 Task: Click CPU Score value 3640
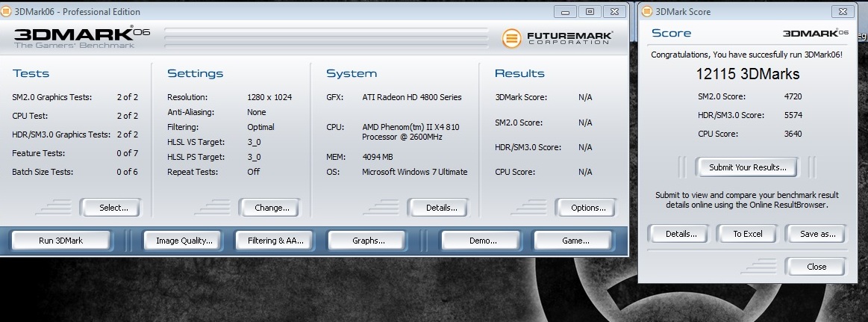coord(793,134)
